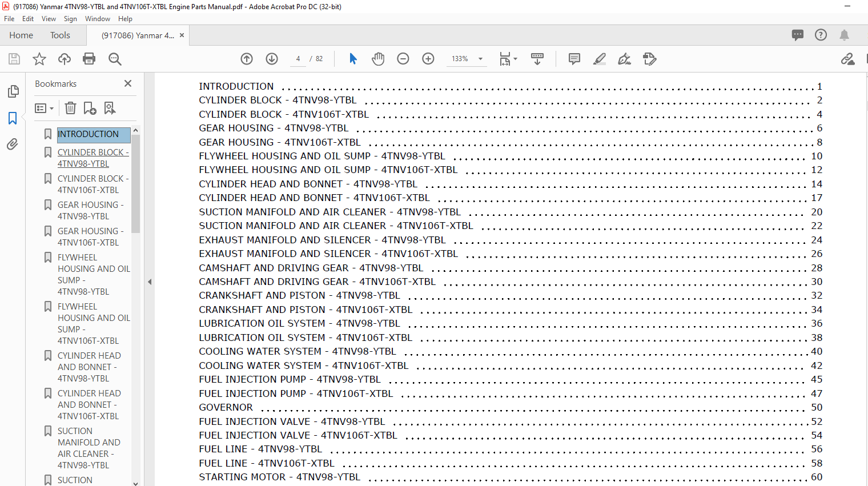Viewport: 868px width, 486px height.
Task: Find current bookmark icon
Action: tap(110, 108)
